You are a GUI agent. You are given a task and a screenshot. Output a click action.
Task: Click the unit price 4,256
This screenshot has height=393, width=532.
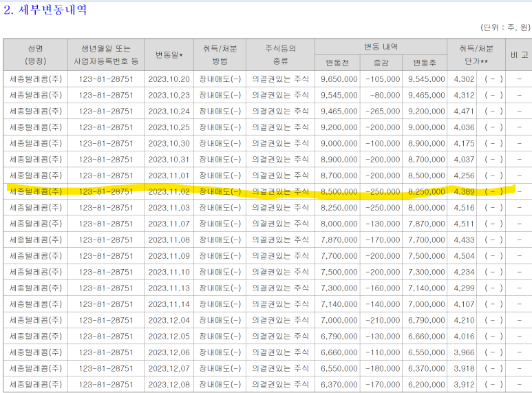pyautogui.click(x=464, y=176)
